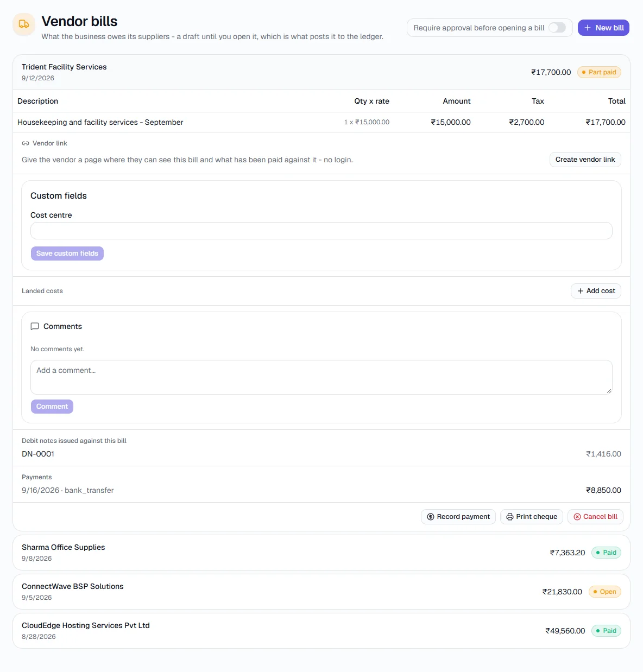Click the ₹49,560.00 CloudEdge amount
643x672 pixels.
565,631
